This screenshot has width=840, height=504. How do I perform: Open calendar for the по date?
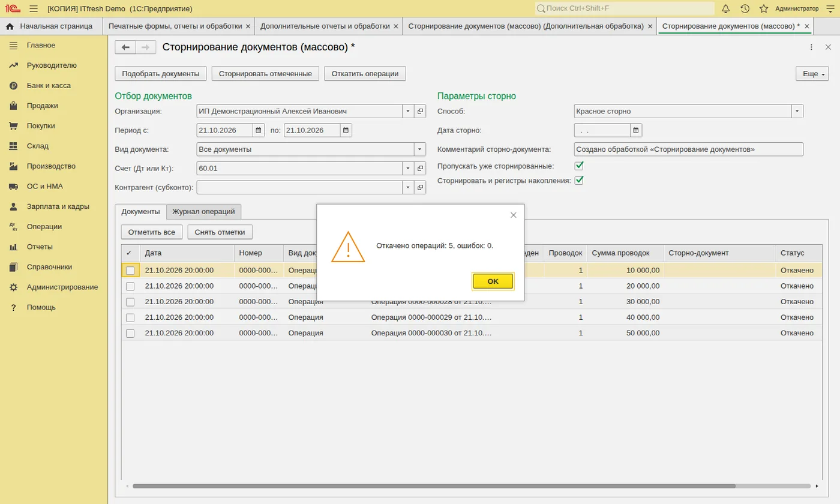coord(346,130)
